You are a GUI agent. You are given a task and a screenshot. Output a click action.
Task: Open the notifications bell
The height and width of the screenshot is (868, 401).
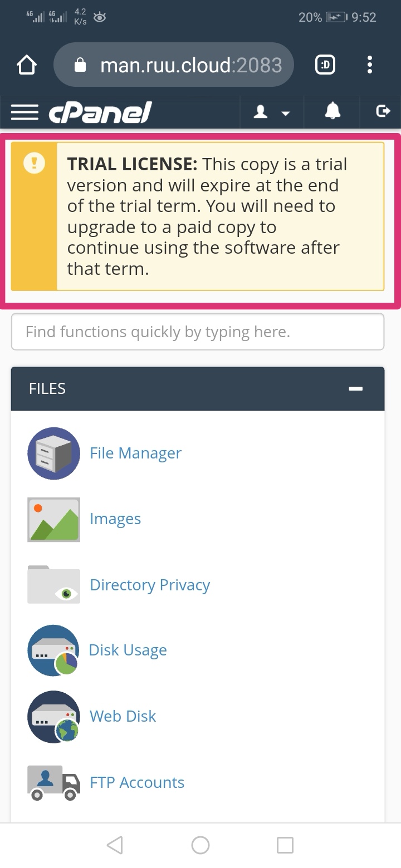tap(332, 112)
